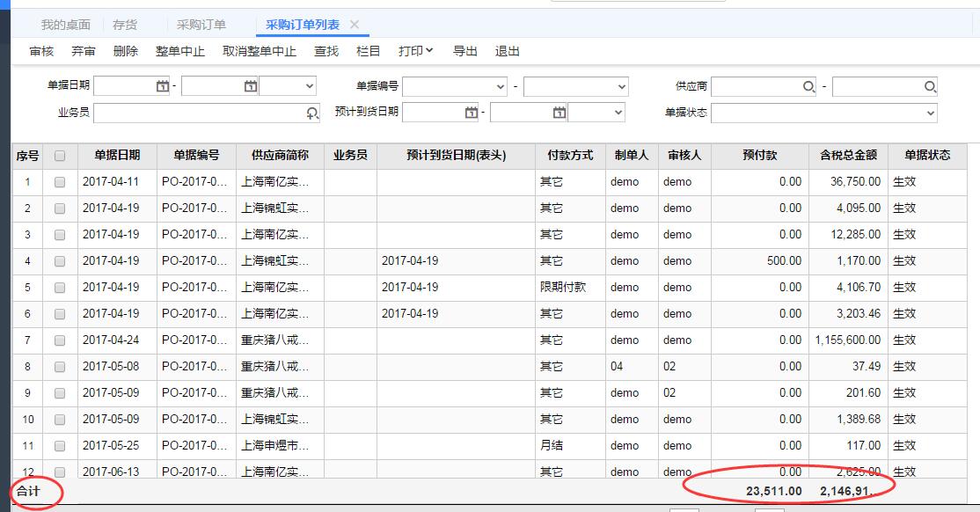Click the 业务员 lookup search icon
Screen dimensions: 980x512
click(312, 113)
